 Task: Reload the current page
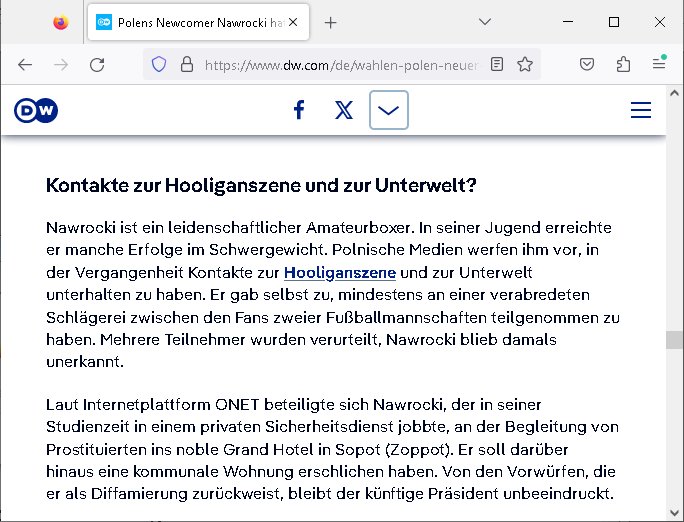point(97,65)
